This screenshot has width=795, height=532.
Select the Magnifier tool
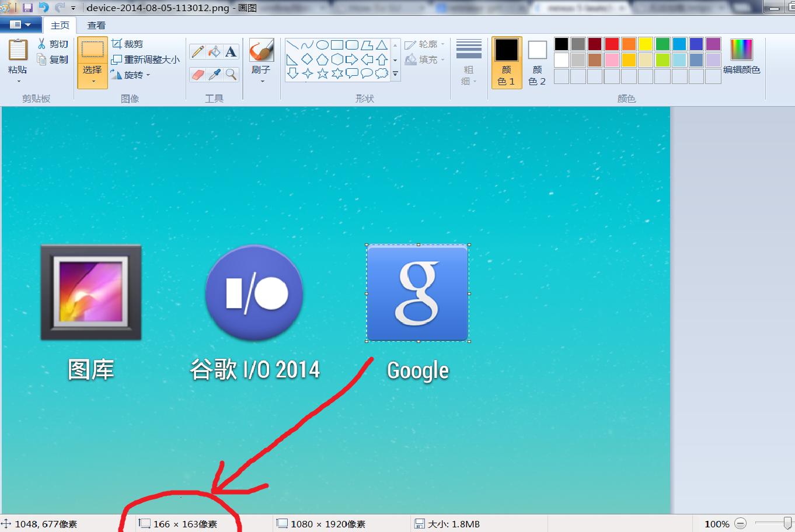pos(231,73)
